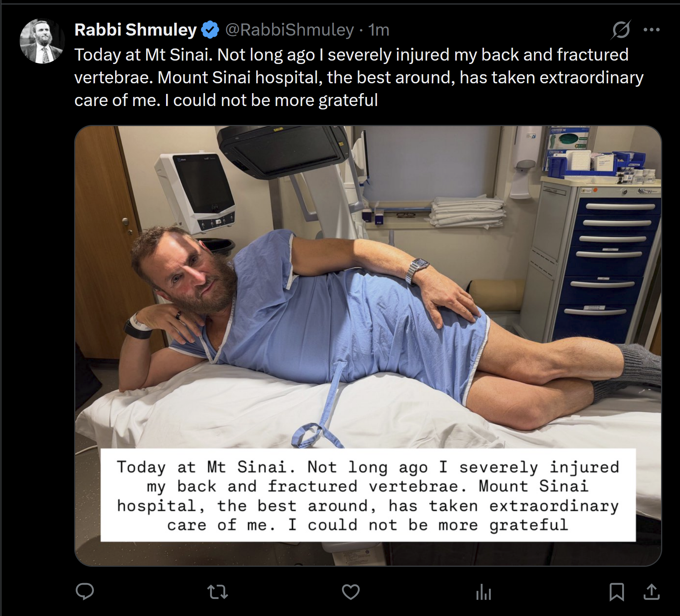Open the more options ellipsis menu

coord(651,30)
